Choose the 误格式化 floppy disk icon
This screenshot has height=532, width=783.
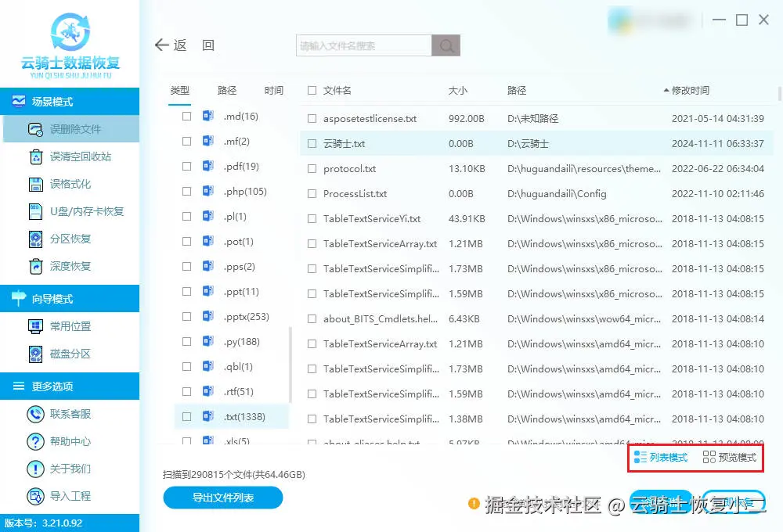tap(35, 184)
